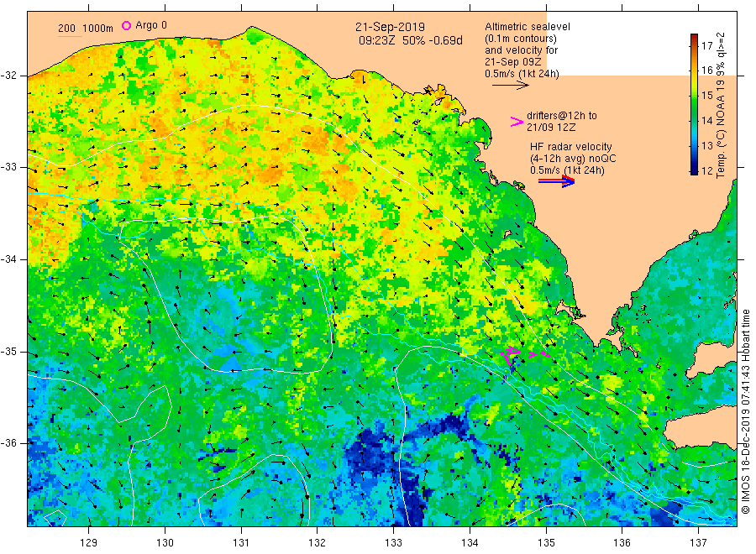Viewport: 756px width, 554px height.
Task: Click the 'Altimetric sealevel' legend text
Action: tap(528, 27)
